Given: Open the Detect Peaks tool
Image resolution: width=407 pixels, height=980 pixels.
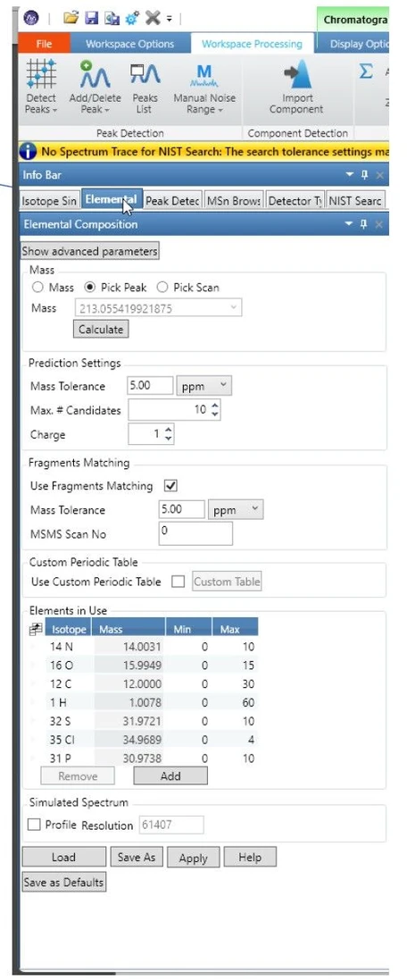Looking at the screenshot, I should tap(41, 87).
